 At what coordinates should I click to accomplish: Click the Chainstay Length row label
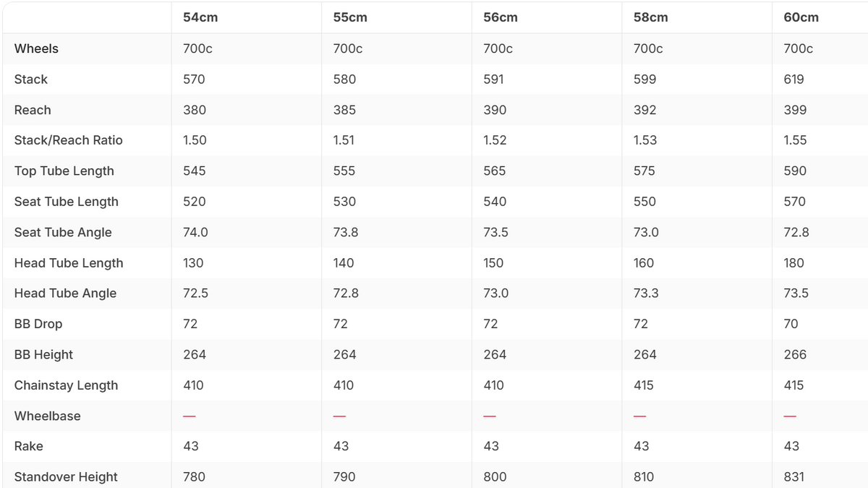pos(66,385)
